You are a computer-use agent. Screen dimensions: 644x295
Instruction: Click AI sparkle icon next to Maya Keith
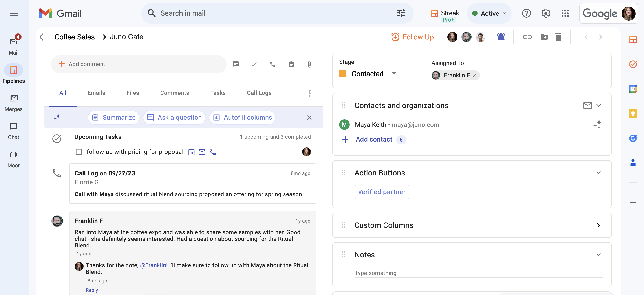click(597, 124)
